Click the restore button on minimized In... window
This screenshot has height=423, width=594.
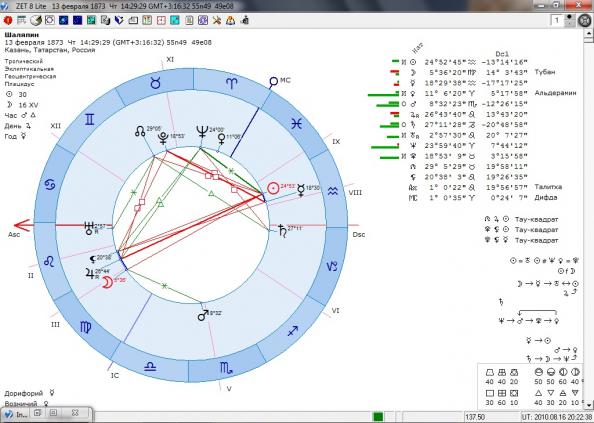(38, 413)
